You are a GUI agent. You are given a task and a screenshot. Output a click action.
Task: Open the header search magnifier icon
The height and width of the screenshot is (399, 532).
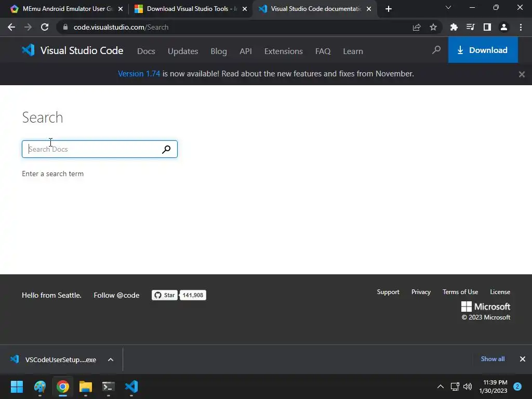click(436, 50)
